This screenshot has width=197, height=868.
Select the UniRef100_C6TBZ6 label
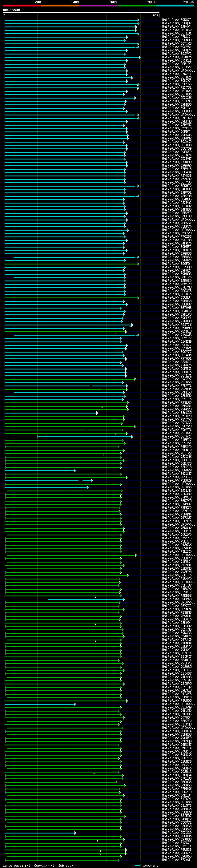(177, 78)
